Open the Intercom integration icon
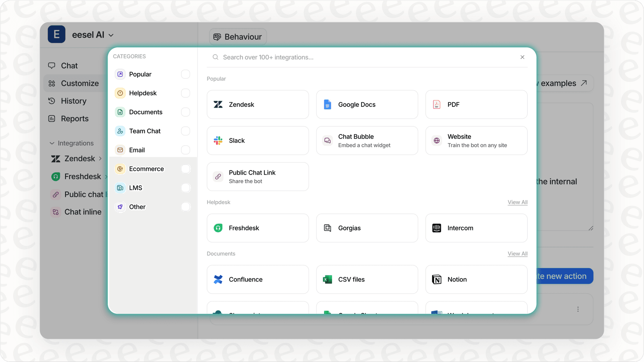The width and height of the screenshot is (644, 362). pyautogui.click(x=436, y=228)
